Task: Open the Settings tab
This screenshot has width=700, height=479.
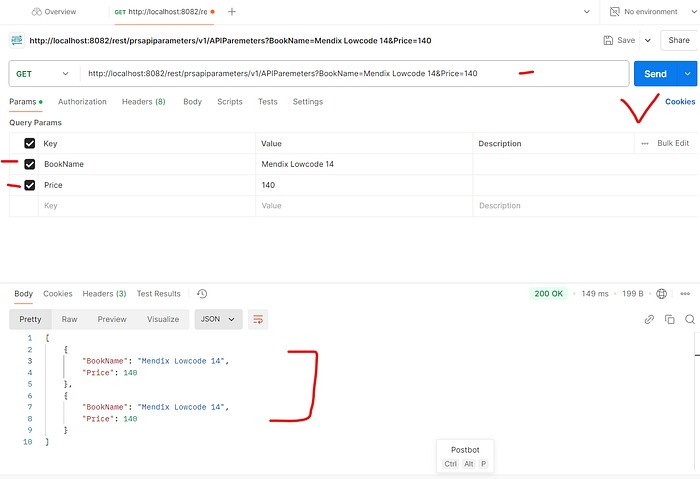Action: [x=308, y=102]
